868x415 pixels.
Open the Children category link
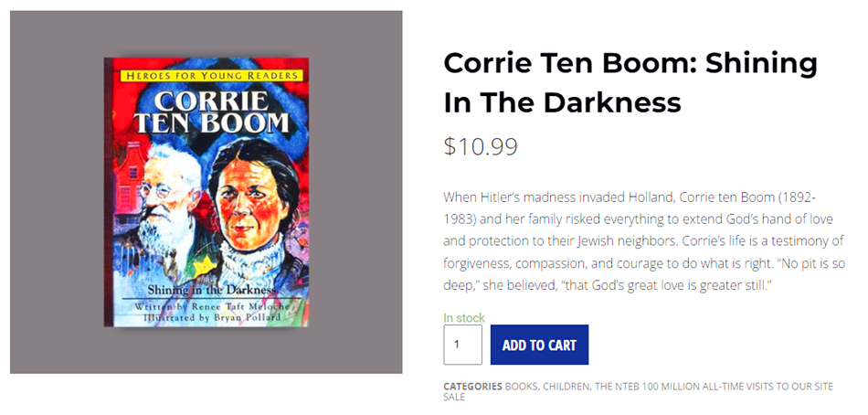[x=566, y=387]
